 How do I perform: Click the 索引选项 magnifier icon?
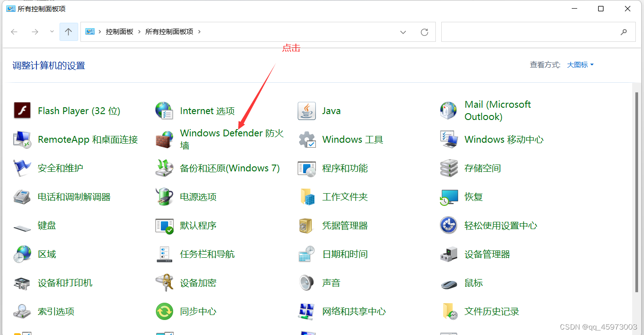22,311
